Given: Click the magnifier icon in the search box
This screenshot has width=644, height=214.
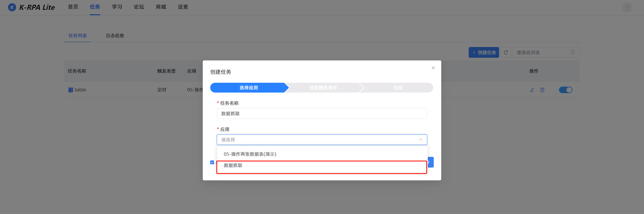Looking at the screenshot, I should [572, 52].
